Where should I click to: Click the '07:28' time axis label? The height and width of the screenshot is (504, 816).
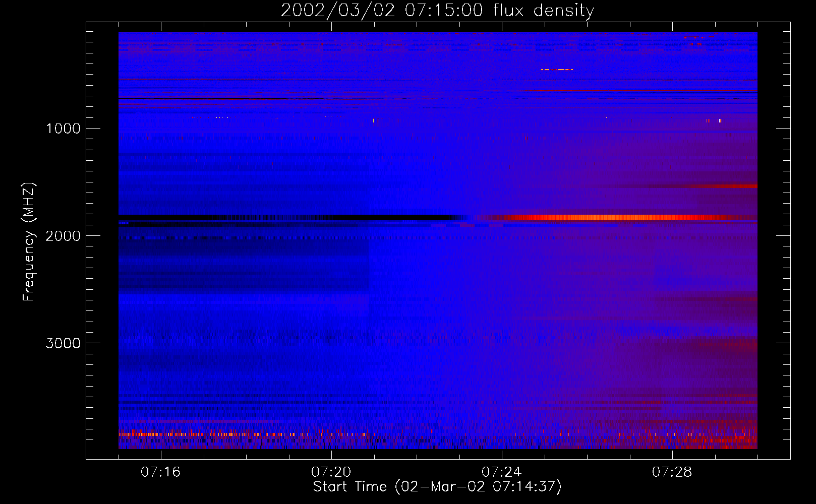click(672, 472)
